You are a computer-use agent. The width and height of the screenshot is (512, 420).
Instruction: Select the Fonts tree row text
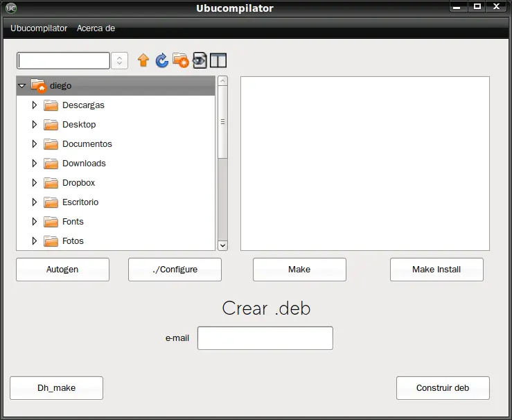pyautogui.click(x=73, y=221)
